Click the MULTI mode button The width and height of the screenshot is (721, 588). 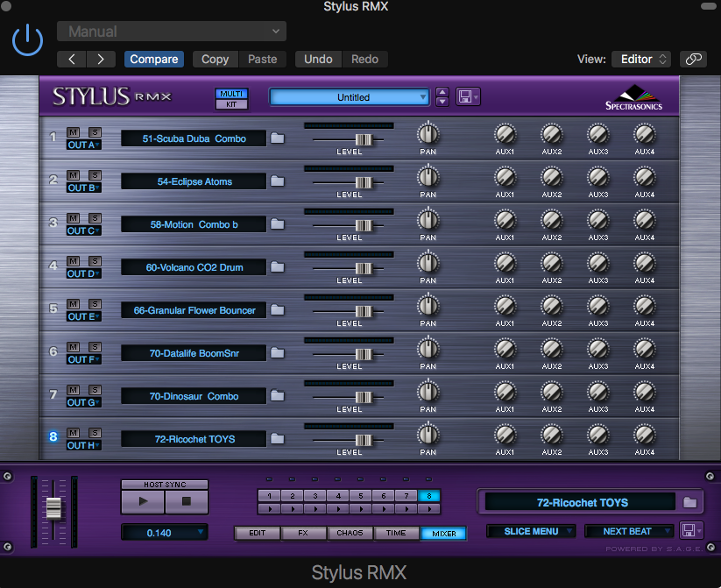pyautogui.click(x=231, y=94)
